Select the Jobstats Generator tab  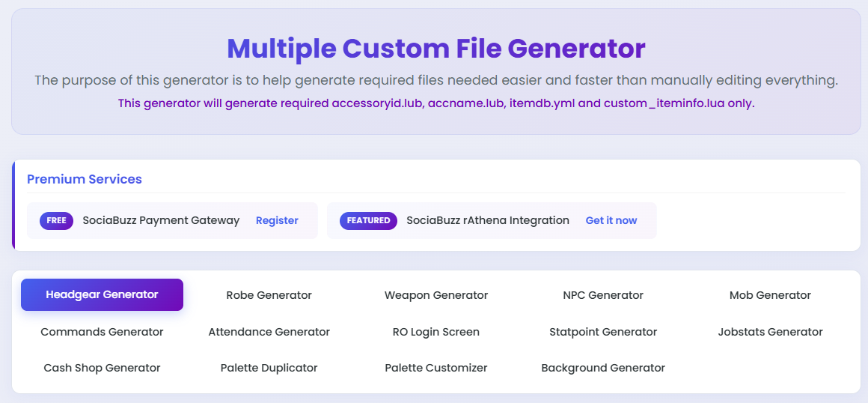click(770, 332)
